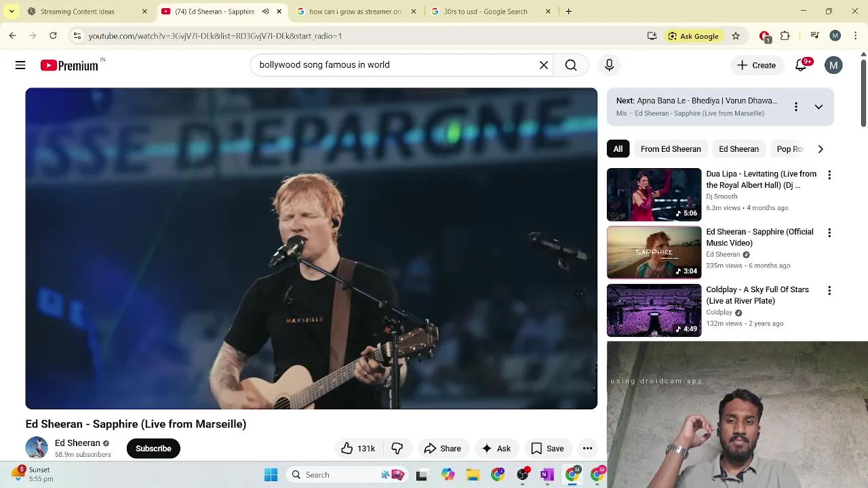The width and height of the screenshot is (868, 488).
Task: Open the tab search dropdown
Action: pyautogui.click(x=12, y=12)
